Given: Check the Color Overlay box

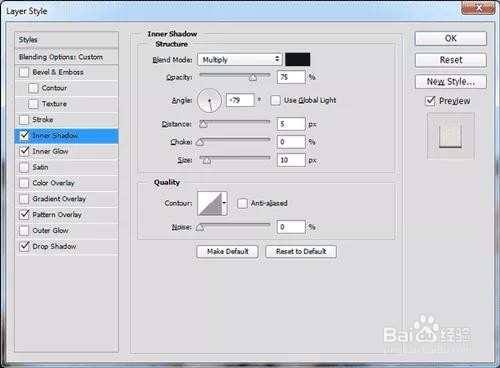Looking at the screenshot, I should (x=24, y=183).
